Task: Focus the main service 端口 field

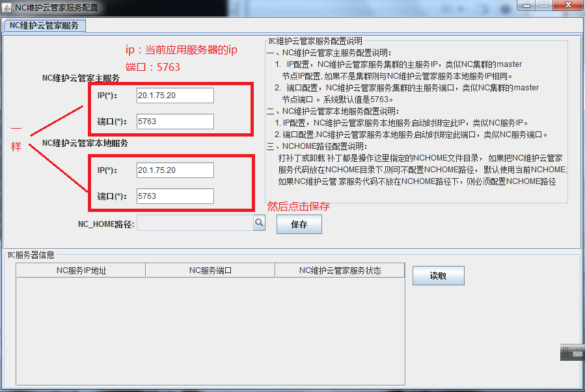Action: point(175,122)
